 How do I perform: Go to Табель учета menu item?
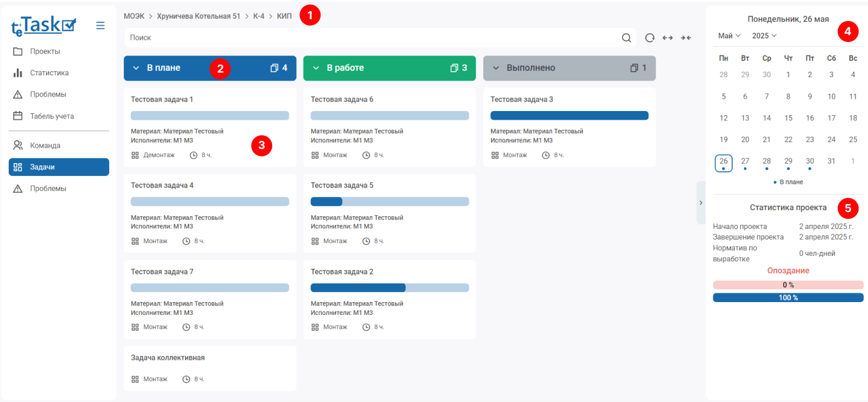tap(51, 116)
